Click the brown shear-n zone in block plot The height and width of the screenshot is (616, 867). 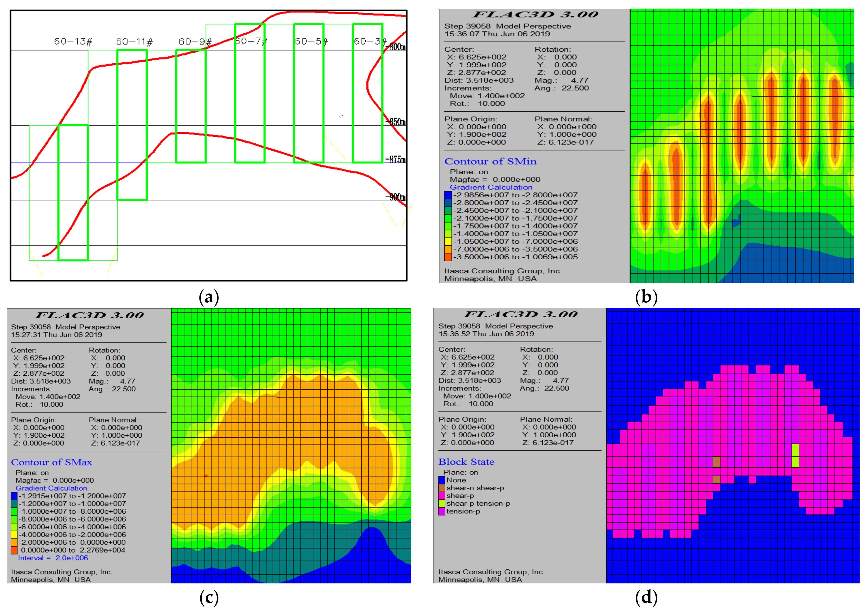coord(716,462)
